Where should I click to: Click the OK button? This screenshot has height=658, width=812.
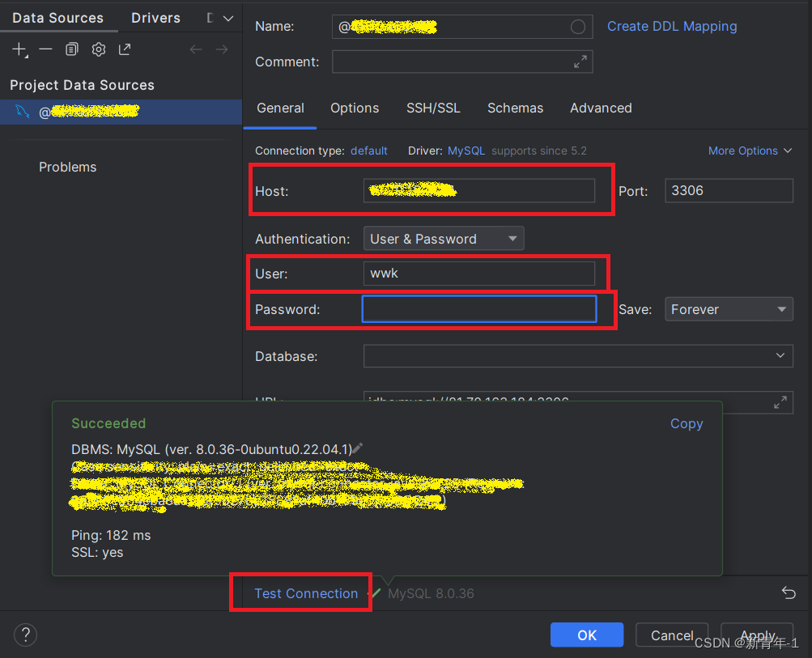pos(586,635)
